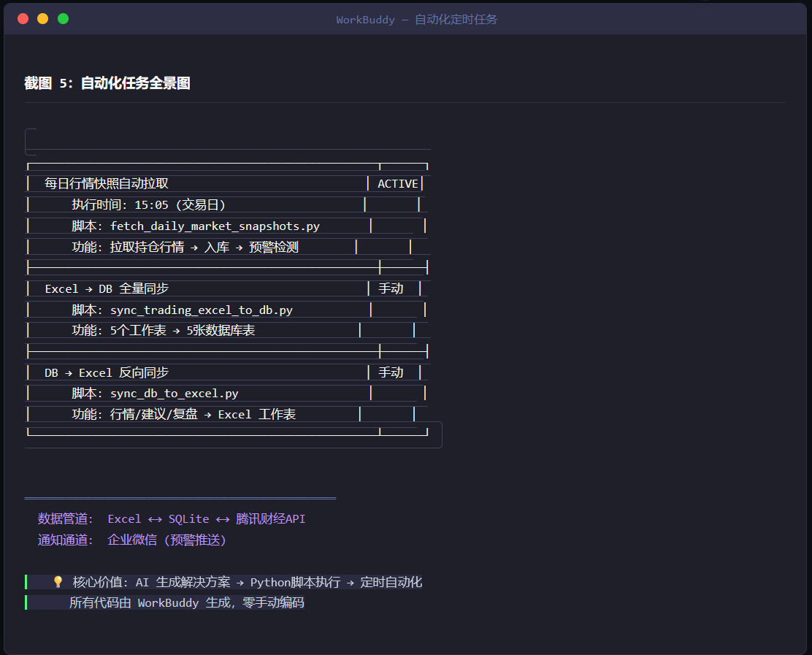Click script name sync_trading_excel_to_db.py

click(202, 310)
